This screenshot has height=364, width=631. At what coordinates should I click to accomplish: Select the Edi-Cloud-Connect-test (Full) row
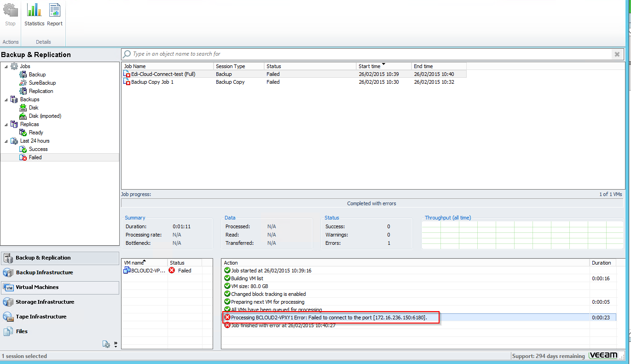click(x=294, y=74)
